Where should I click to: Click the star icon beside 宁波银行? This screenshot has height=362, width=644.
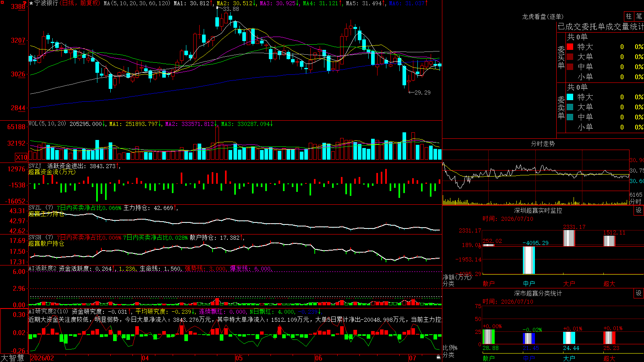(x=31, y=3)
